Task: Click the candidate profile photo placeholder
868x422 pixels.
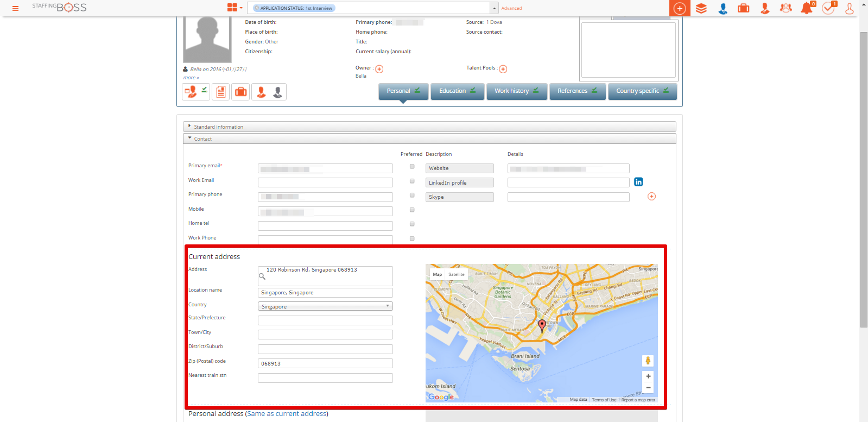Action: (207, 39)
